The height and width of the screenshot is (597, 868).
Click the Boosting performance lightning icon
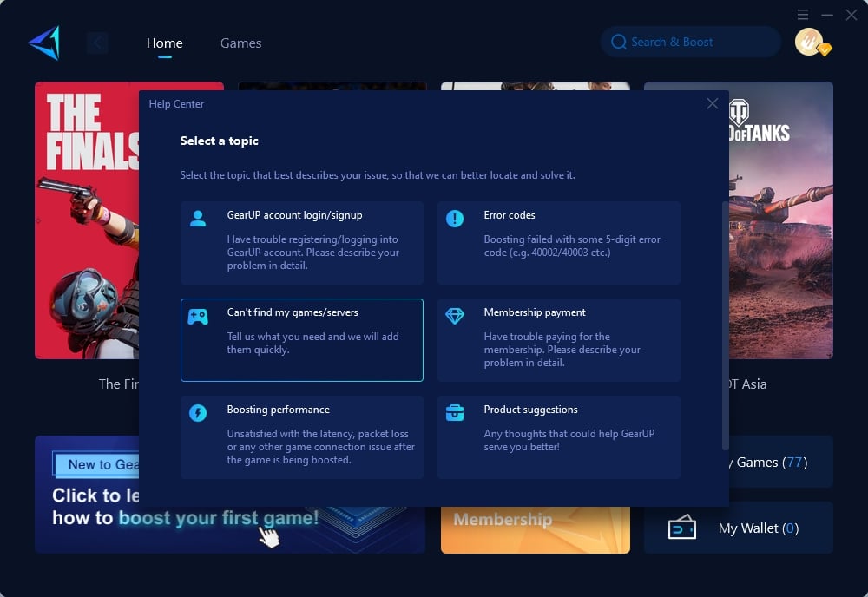tap(198, 413)
